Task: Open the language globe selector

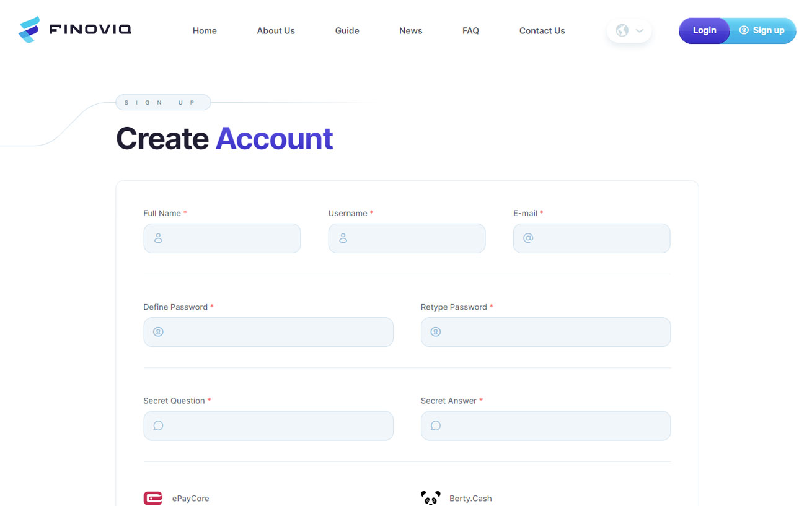Action: [x=629, y=30]
